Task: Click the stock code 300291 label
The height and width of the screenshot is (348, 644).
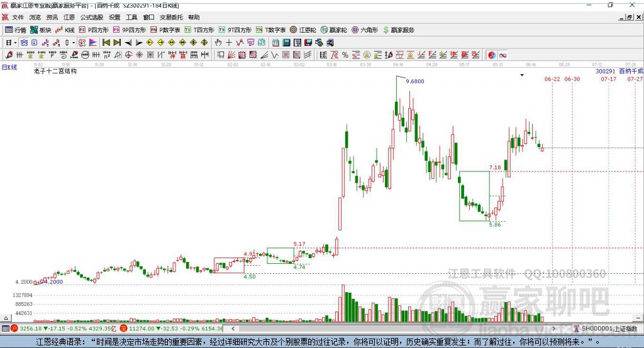Action: (x=606, y=72)
